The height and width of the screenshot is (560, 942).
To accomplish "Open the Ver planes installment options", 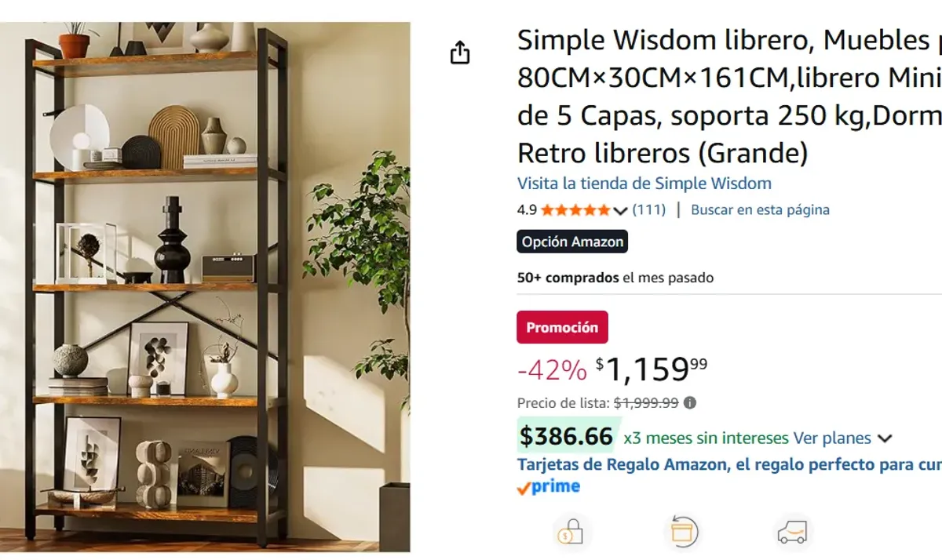I will [831, 438].
